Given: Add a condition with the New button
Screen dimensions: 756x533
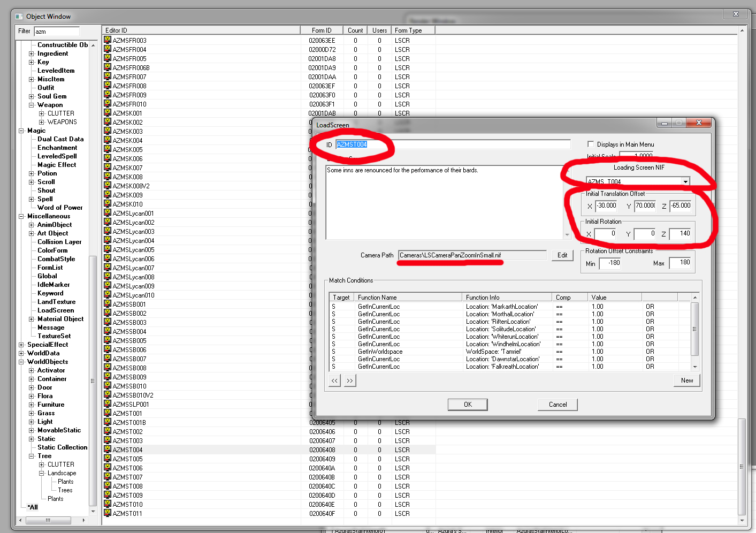Looking at the screenshot, I should click(687, 380).
